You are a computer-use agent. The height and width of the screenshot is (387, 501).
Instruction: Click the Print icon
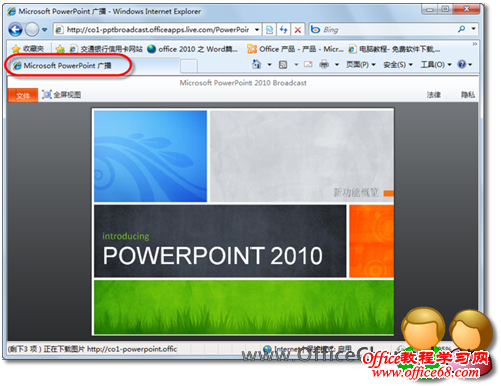[324, 64]
